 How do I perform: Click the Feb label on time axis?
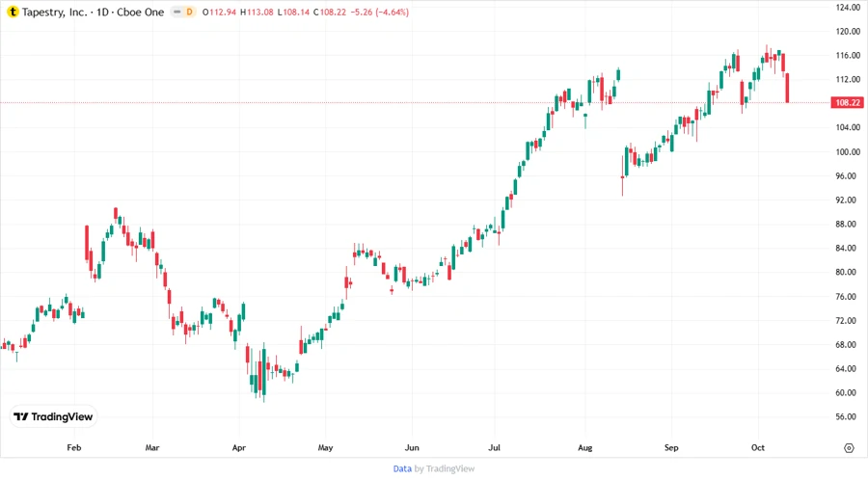(74, 448)
